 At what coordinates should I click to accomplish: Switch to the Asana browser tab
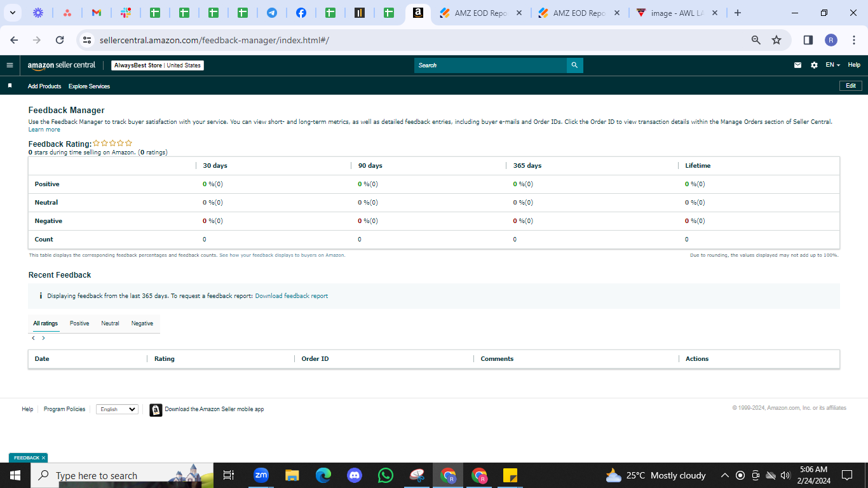pos(67,13)
